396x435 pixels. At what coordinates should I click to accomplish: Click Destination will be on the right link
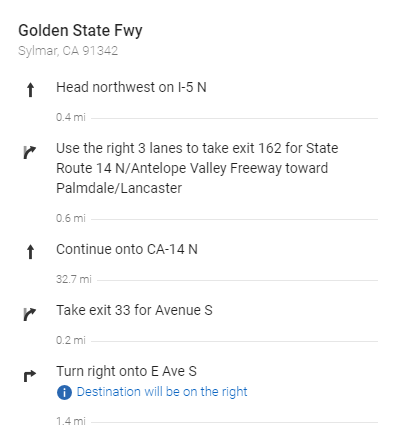162,392
